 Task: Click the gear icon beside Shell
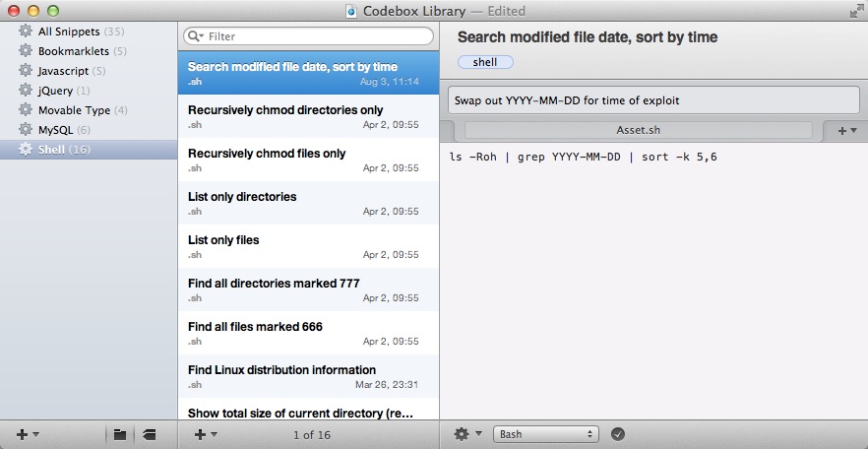(26, 150)
